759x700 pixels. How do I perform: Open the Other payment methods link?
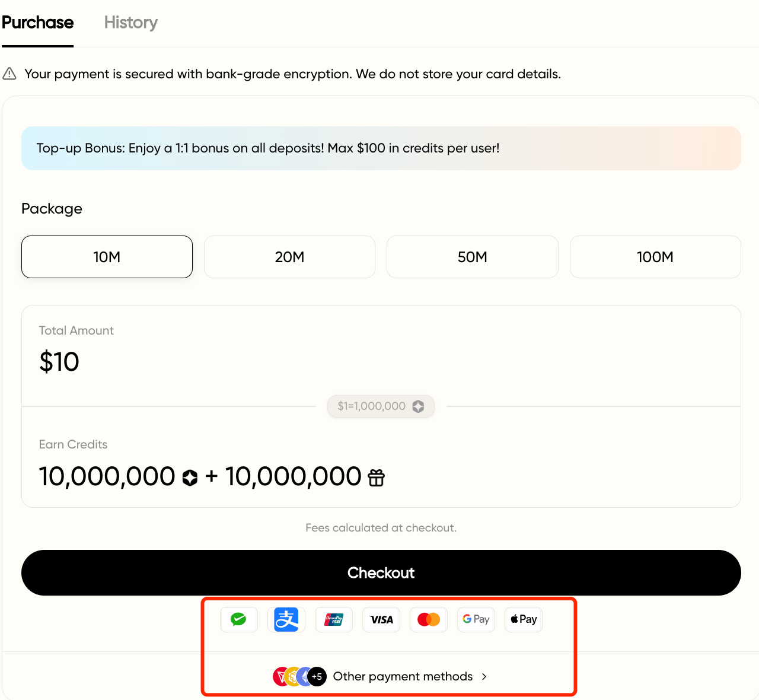click(x=403, y=677)
